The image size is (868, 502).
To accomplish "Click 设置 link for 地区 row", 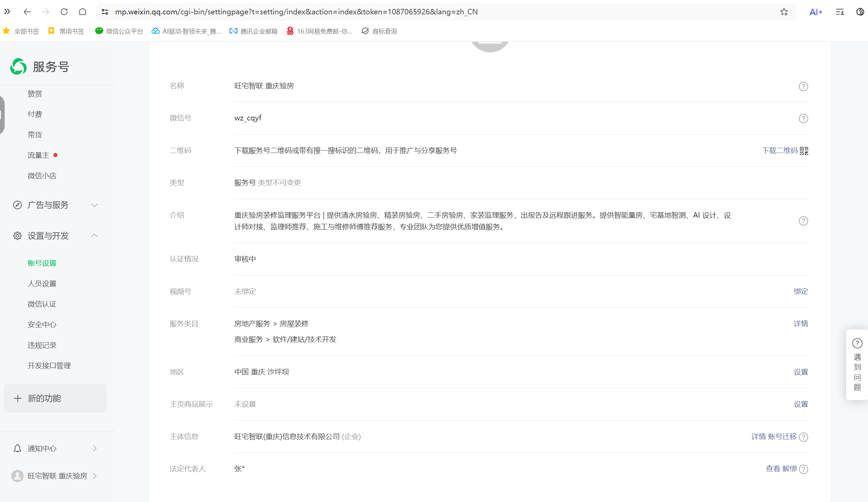I will point(800,372).
